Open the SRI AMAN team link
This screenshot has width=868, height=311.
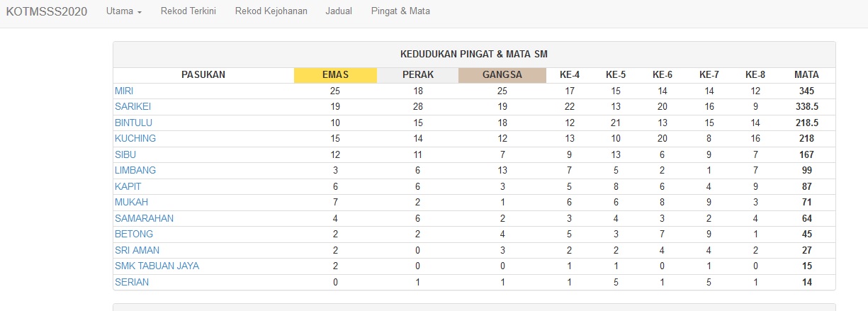point(137,250)
